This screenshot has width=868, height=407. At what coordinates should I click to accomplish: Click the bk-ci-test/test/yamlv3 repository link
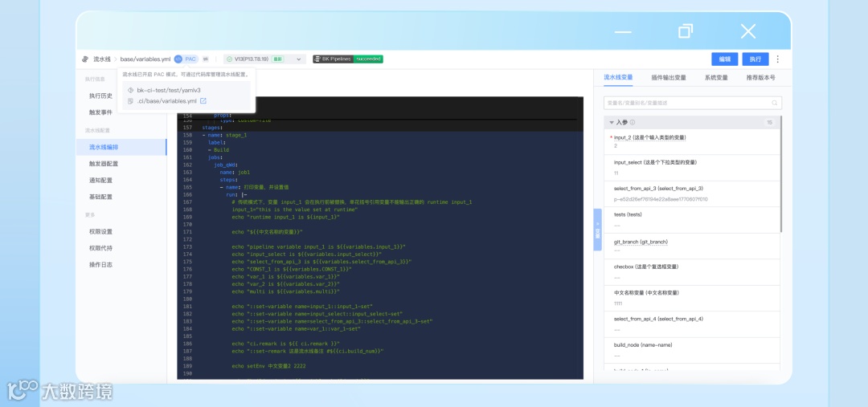(169, 90)
